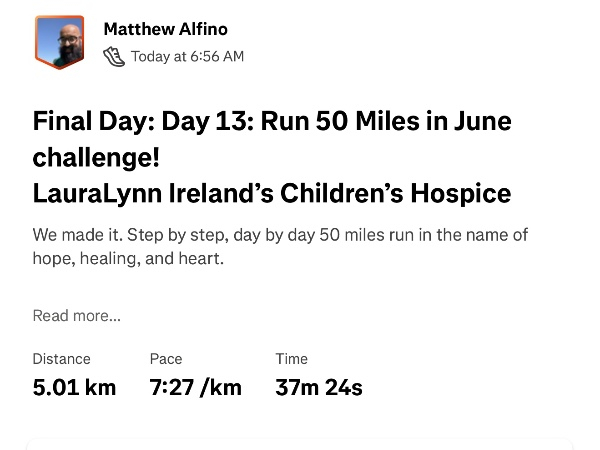600x450 pixels.
Task: Open the card peeking below the stats
Action: click(300, 445)
